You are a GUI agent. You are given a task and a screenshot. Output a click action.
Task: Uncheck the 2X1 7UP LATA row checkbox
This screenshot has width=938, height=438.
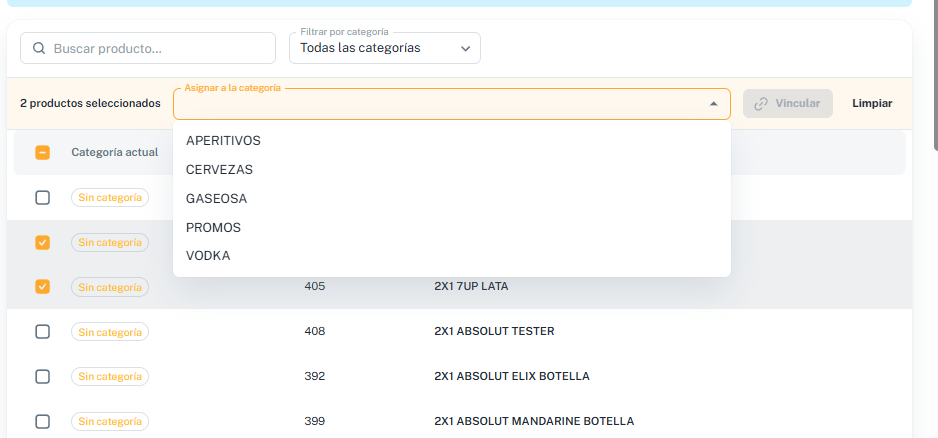(42, 287)
